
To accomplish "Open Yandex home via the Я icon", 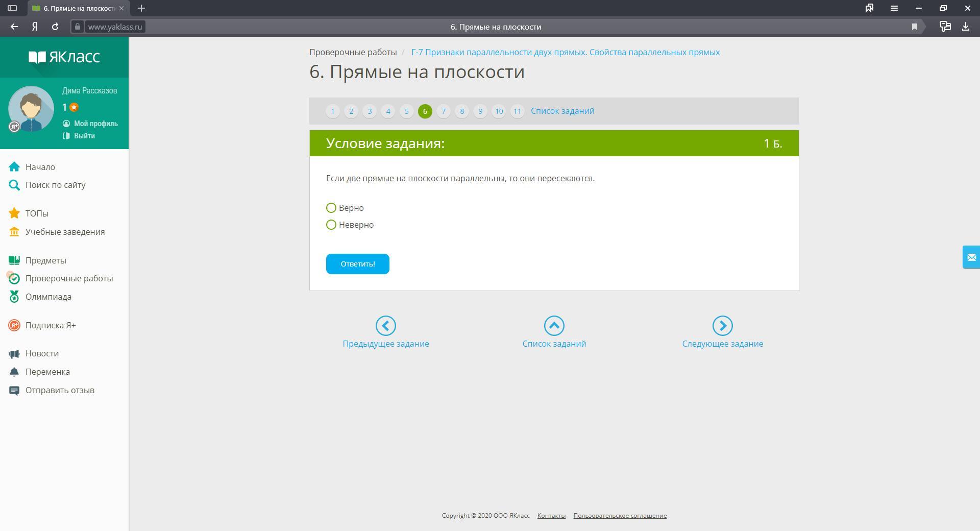I will 35,27.
